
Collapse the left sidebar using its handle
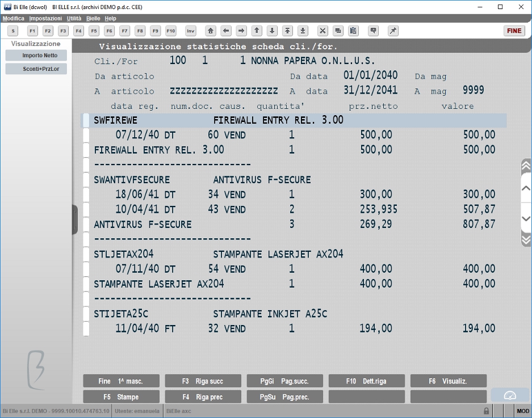[75, 219]
